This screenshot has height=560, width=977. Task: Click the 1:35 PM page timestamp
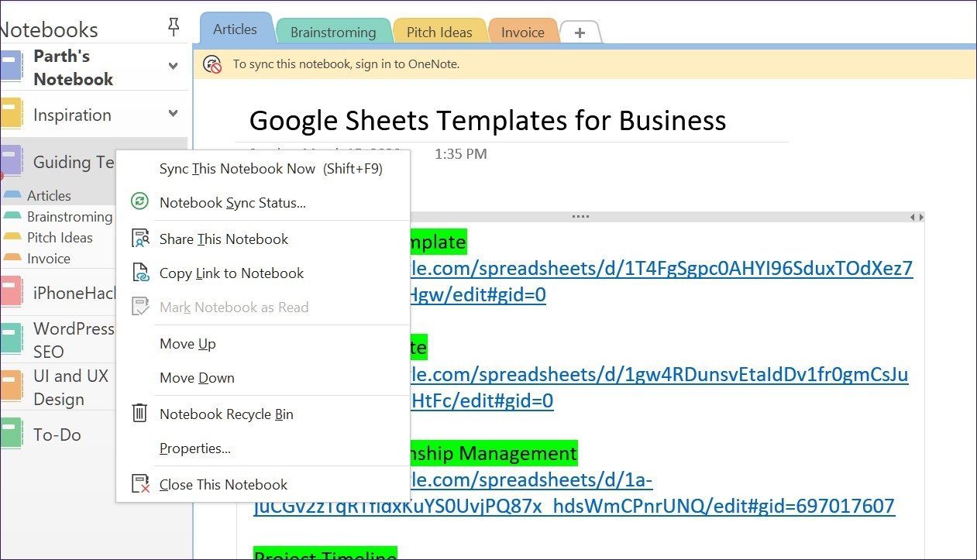tap(461, 154)
